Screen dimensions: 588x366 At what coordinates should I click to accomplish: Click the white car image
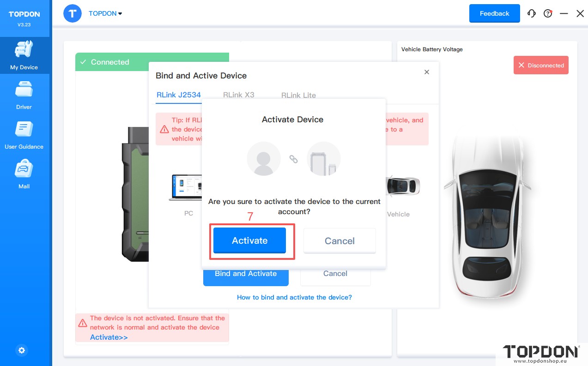tap(487, 217)
